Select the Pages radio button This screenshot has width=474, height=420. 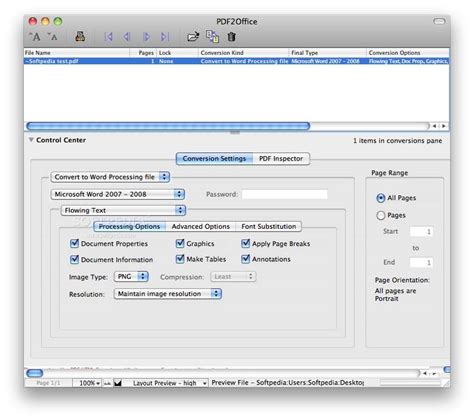(x=381, y=215)
